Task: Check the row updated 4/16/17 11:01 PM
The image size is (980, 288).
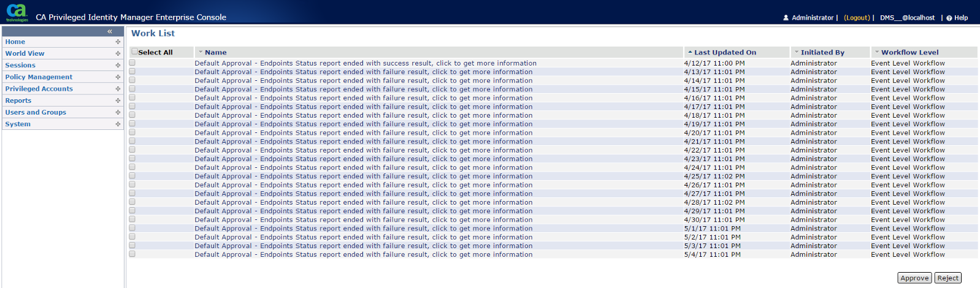Action: (132, 97)
